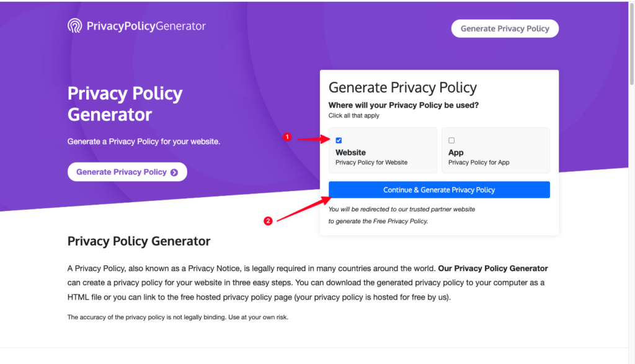Uncheck the Website checkbox
Viewport: 635px width, 364px height.
339,140
